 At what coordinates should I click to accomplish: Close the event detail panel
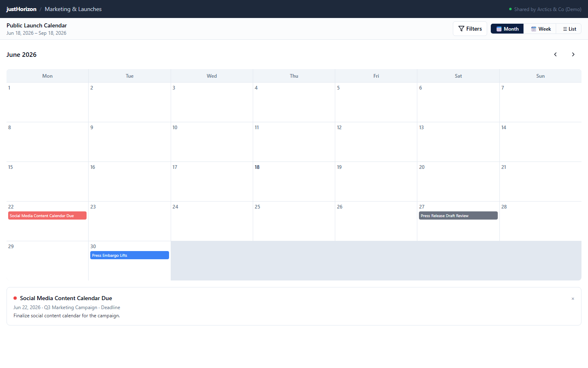click(573, 298)
